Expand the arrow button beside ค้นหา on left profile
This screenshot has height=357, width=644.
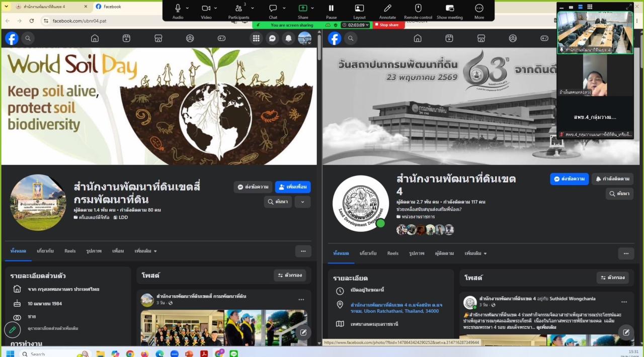tap(302, 202)
